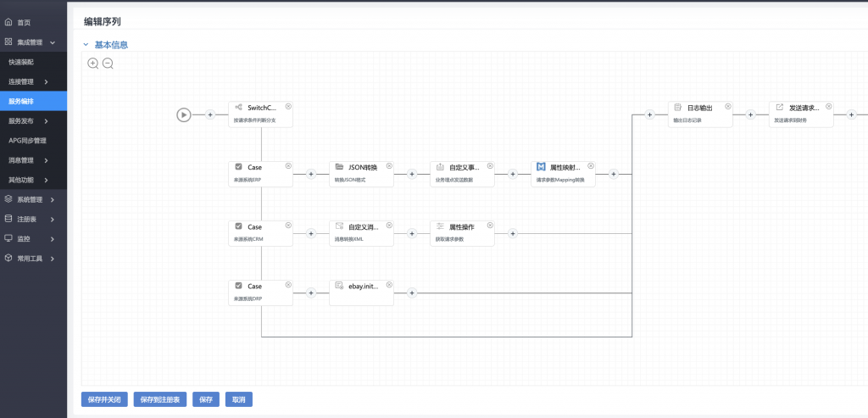
Task: Click the checkbox icon on 来源系统CRM Case
Action: (x=238, y=226)
